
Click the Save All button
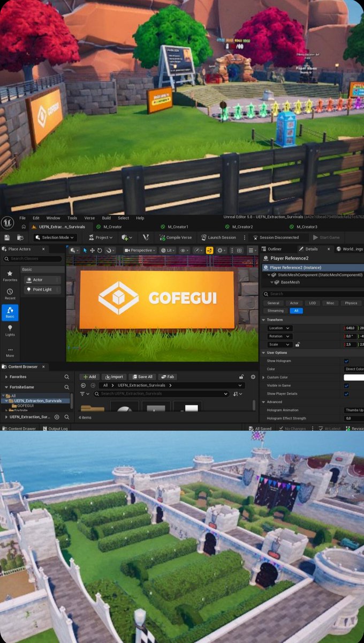pyautogui.click(x=142, y=377)
